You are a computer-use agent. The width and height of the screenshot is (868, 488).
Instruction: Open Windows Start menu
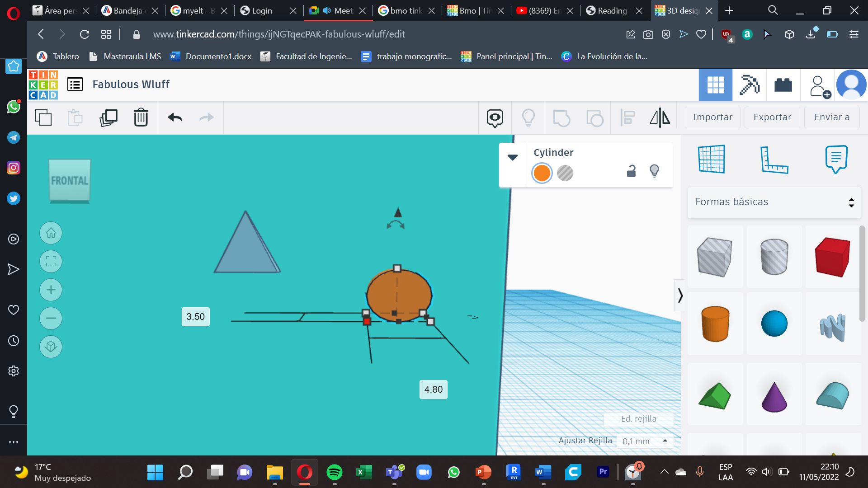pyautogui.click(x=155, y=473)
